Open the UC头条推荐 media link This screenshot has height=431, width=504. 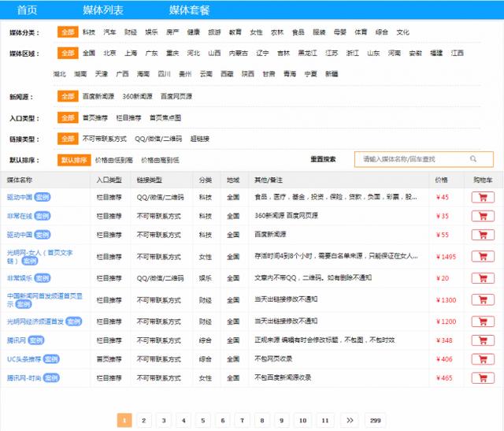(x=24, y=359)
